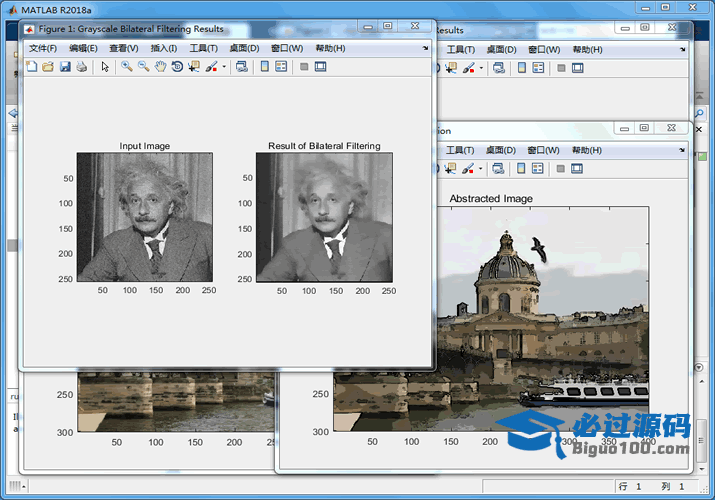Print Figure 1 with the printer icon
The width and height of the screenshot is (715, 500).
[x=81, y=67]
